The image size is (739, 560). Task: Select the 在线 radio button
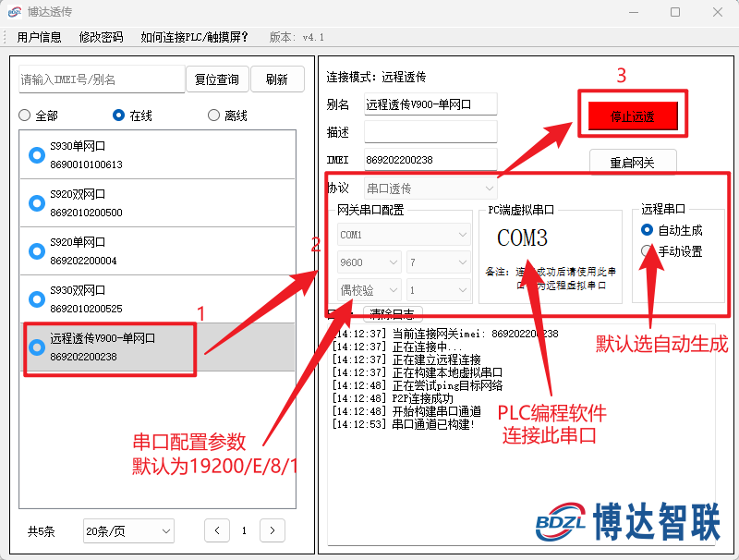119,115
